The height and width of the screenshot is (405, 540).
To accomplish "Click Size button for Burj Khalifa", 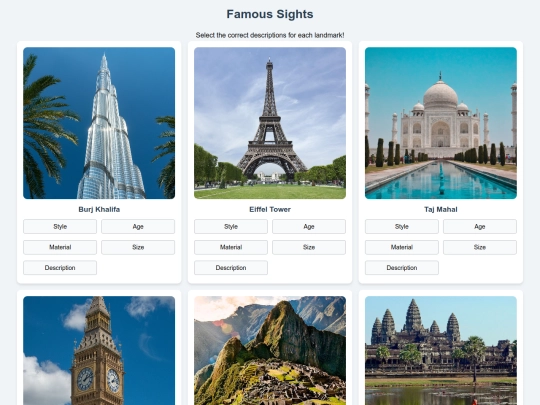I will 138,247.
